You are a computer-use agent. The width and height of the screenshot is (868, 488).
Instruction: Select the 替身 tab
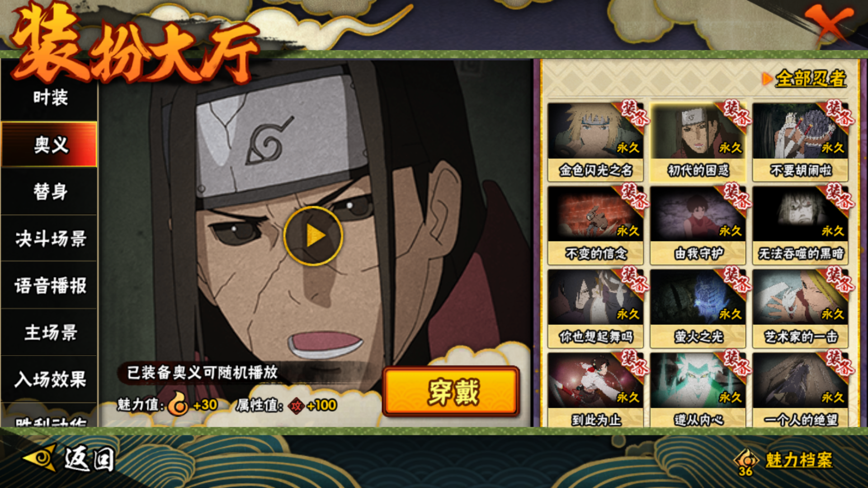(x=50, y=192)
